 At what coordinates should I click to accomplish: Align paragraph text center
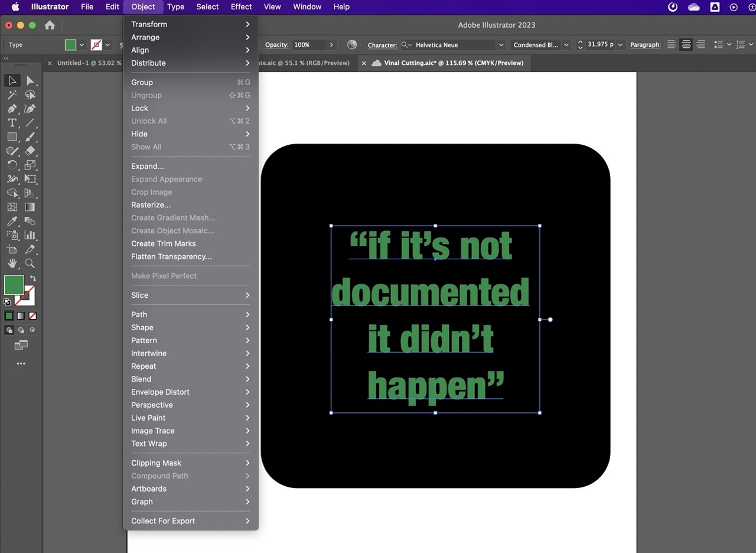tap(686, 45)
